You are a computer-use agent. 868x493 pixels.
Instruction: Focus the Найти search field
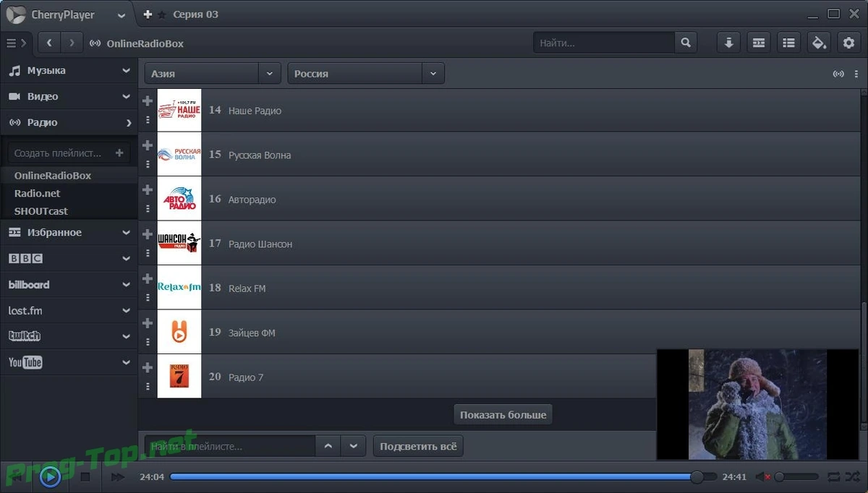click(604, 43)
